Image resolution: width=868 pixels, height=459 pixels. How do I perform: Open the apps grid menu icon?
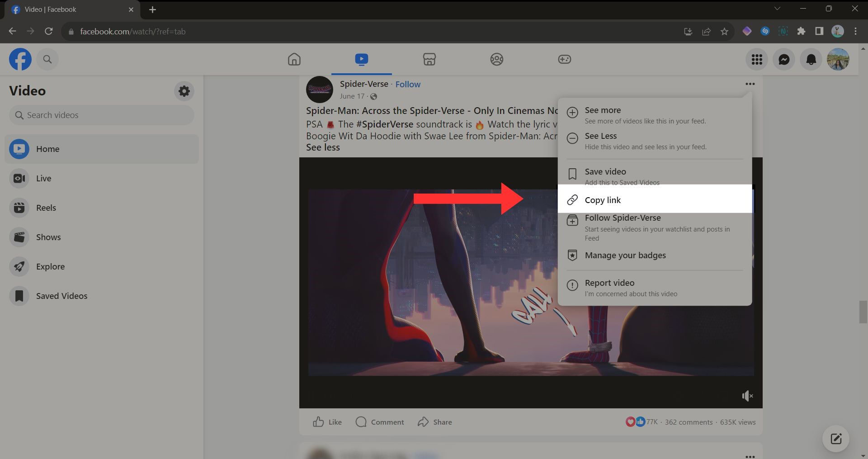pos(757,59)
